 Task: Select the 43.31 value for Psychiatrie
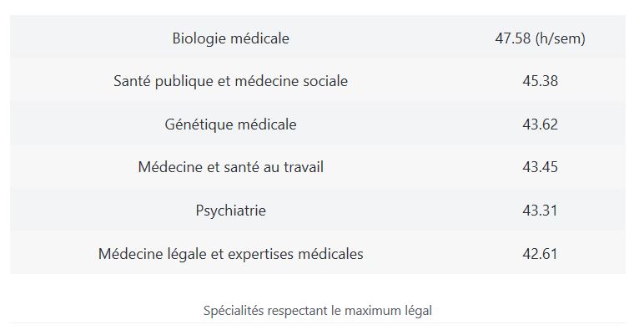click(x=540, y=211)
